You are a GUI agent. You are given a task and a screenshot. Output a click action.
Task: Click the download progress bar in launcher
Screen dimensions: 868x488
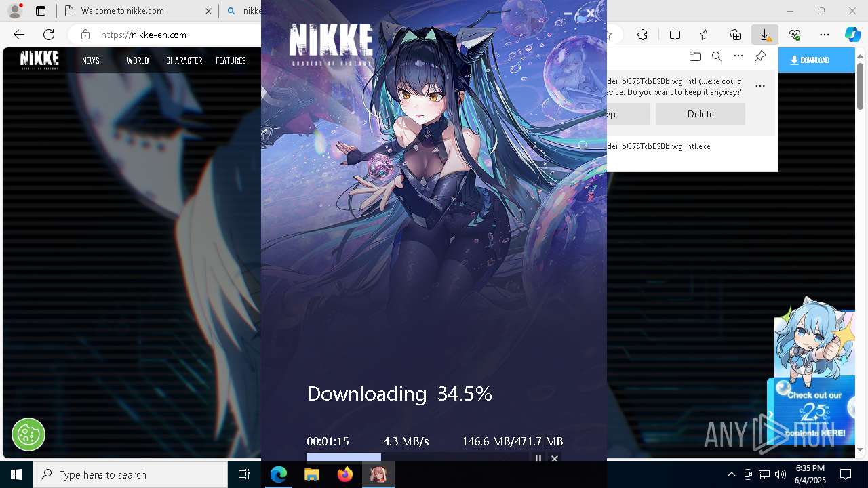(417, 457)
